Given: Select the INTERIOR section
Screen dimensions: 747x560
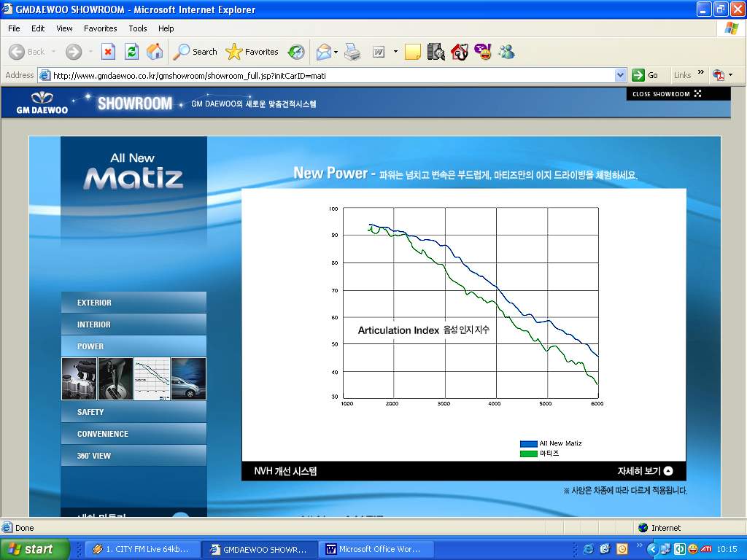Looking at the screenshot, I should (134, 324).
